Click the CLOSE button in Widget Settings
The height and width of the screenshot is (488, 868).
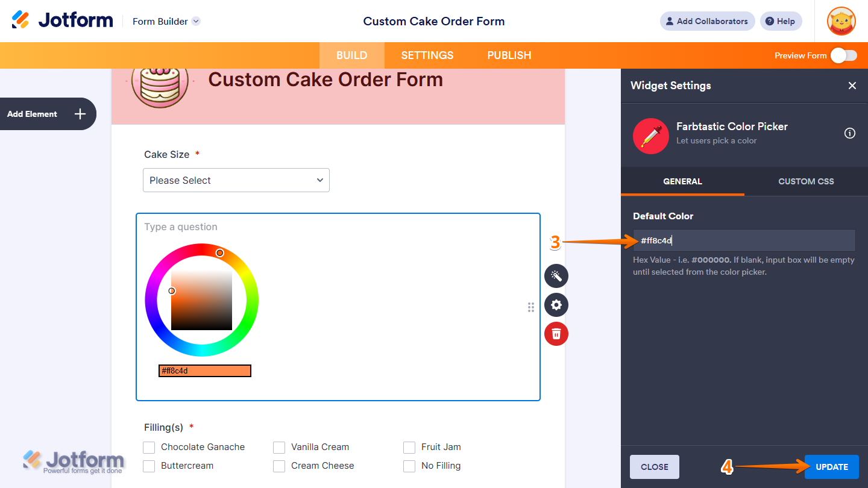[655, 466]
